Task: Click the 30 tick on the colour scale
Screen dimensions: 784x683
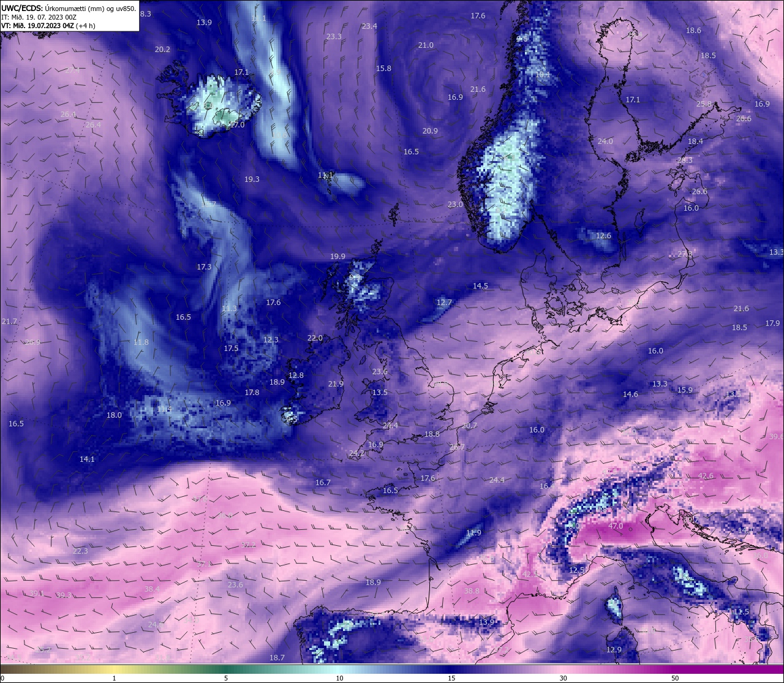Action: (x=563, y=678)
